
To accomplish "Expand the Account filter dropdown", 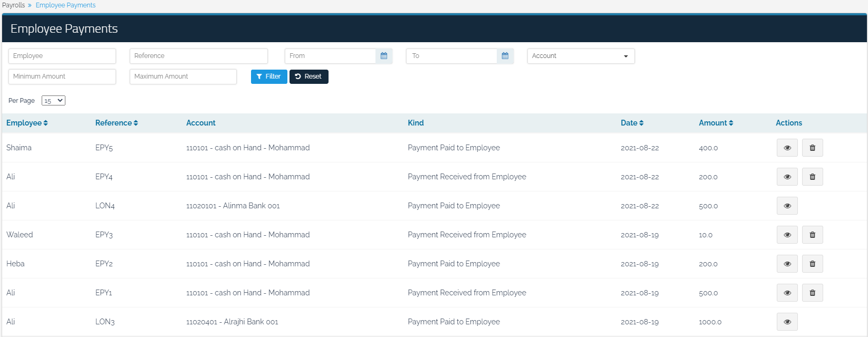I will pyautogui.click(x=581, y=56).
